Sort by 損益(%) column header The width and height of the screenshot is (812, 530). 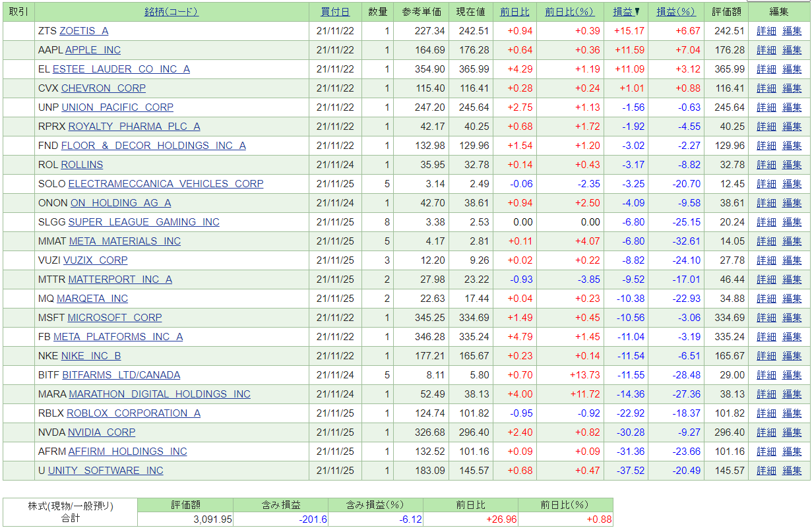pyautogui.click(x=676, y=12)
